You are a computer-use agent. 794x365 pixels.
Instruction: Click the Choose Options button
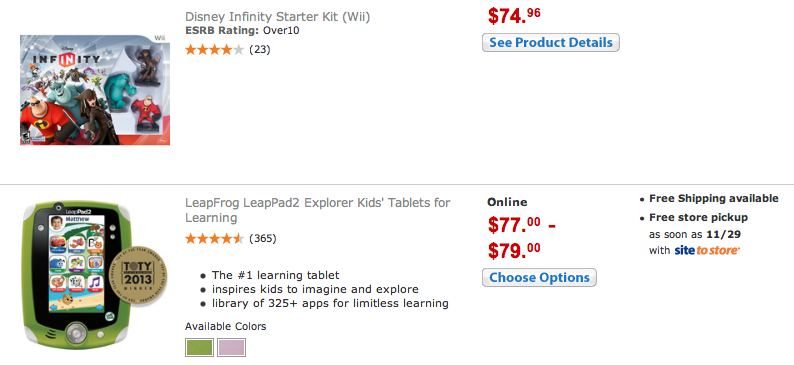pyautogui.click(x=539, y=277)
